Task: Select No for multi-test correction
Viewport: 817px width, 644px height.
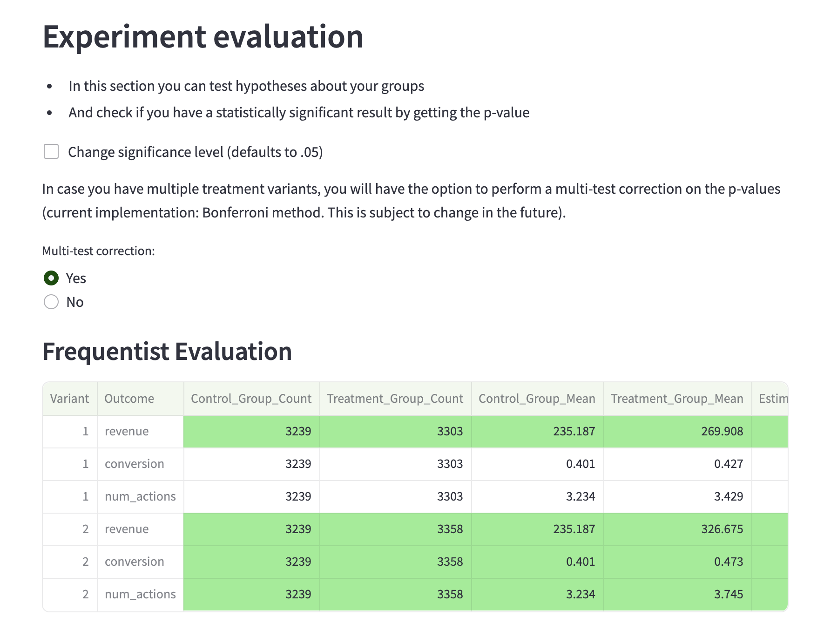Action: [51, 302]
